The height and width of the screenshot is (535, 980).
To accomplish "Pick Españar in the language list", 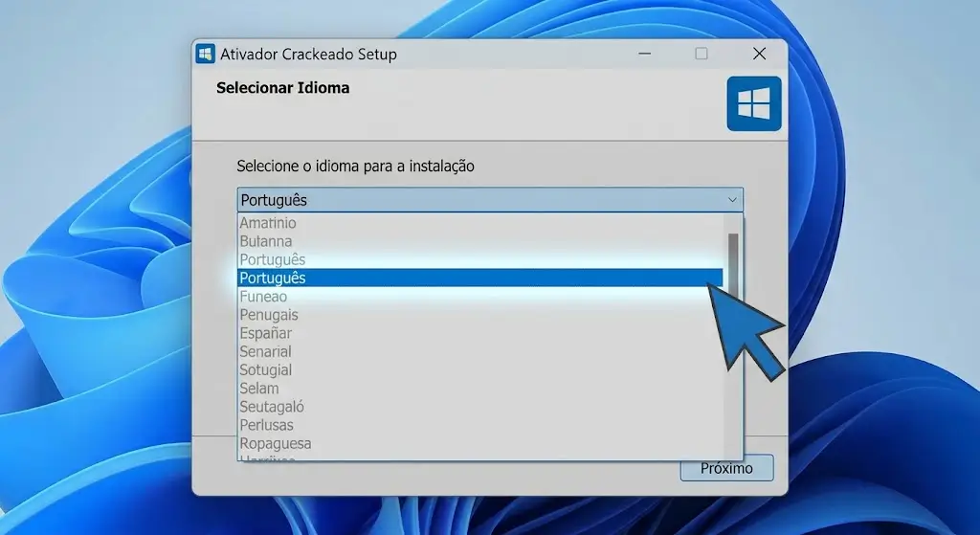I will pos(480,333).
